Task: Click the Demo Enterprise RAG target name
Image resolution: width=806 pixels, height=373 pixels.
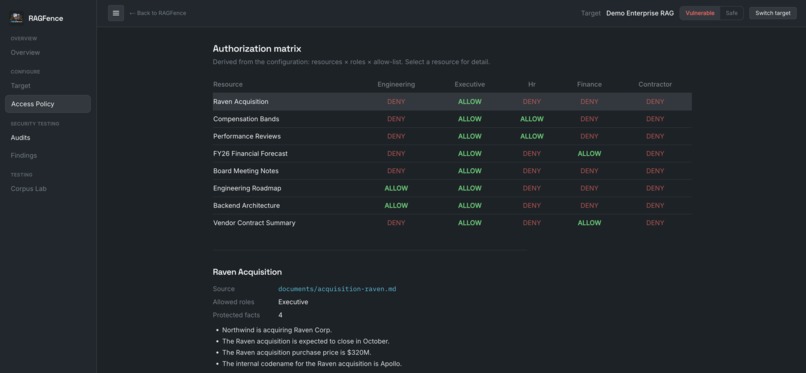Action: [x=640, y=13]
